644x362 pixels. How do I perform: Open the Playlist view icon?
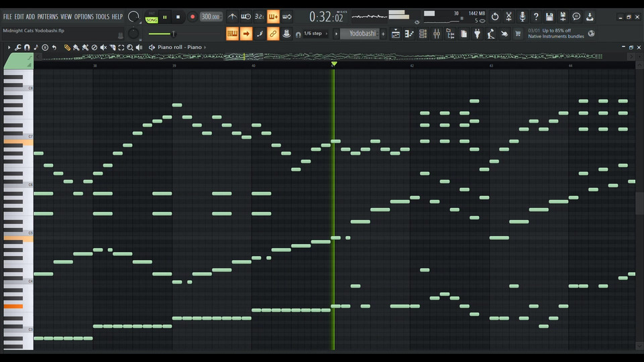click(396, 34)
